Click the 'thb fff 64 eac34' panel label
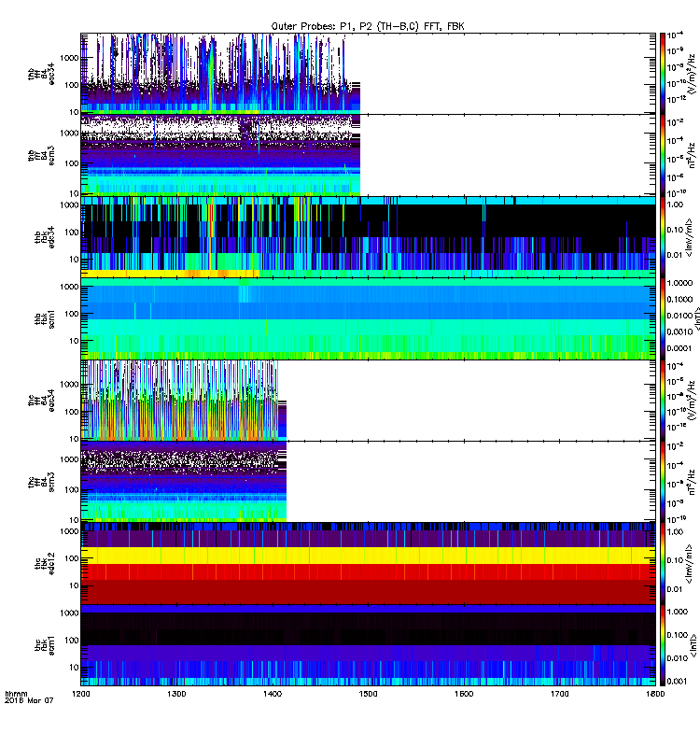The height and width of the screenshot is (747, 700). pyautogui.click(x=41, y=74)
